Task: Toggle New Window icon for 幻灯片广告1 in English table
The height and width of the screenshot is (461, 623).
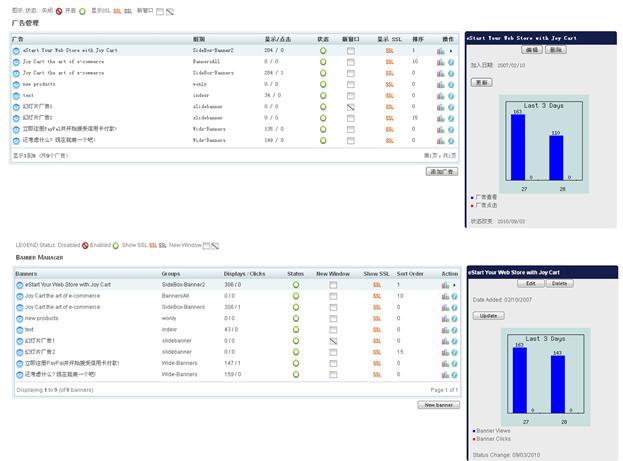Action: pos(333,341)
